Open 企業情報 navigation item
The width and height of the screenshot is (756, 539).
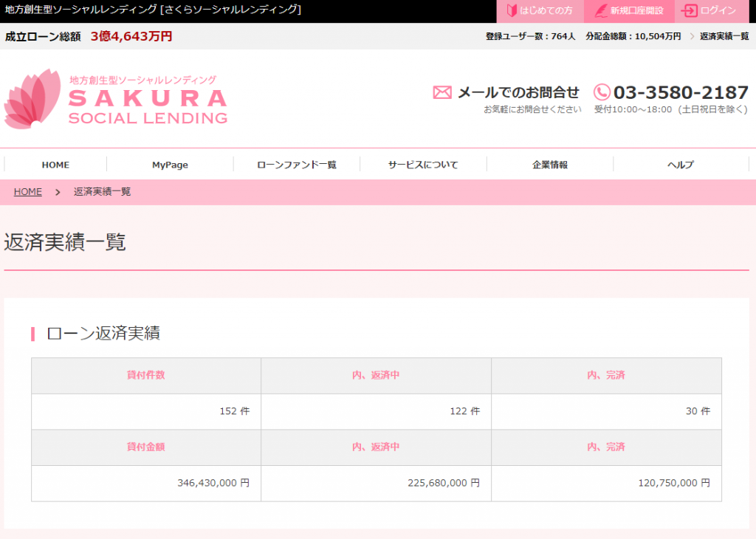(x=550, y=165)
